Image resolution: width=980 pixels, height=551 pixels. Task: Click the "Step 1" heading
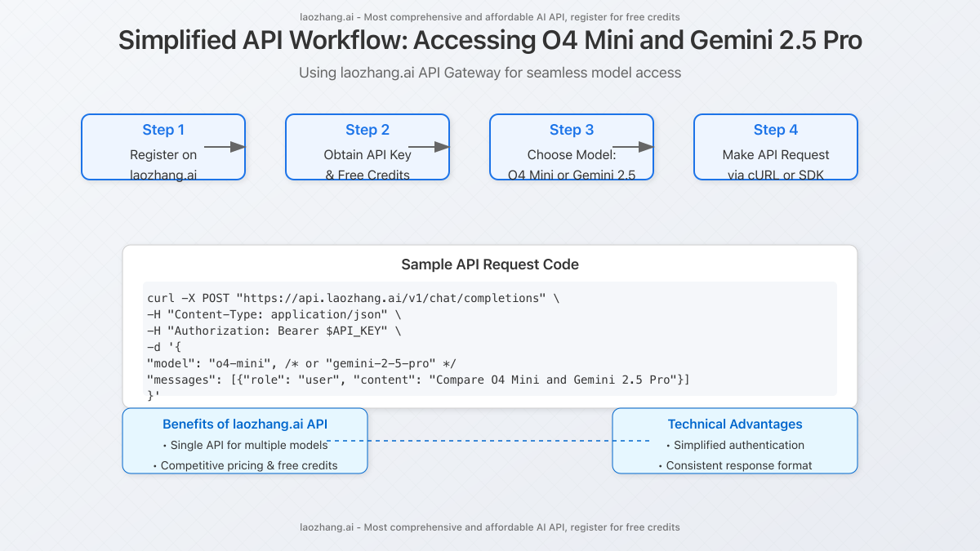pyautogui.click(x=163, y=130)
